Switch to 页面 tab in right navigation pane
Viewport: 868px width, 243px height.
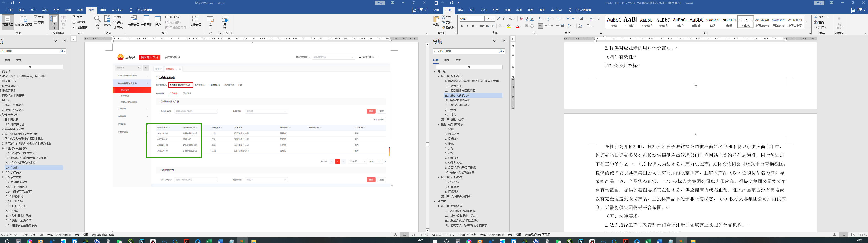coord(447,60)
